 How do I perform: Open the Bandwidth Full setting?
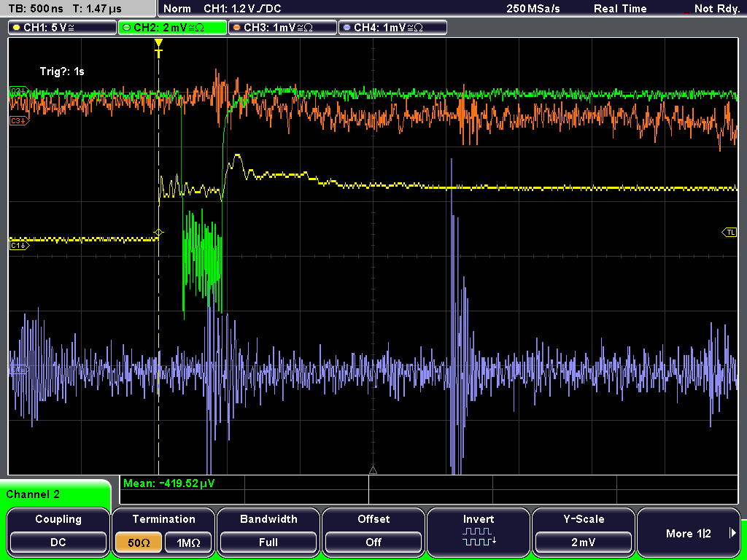(x=268, y=532)
